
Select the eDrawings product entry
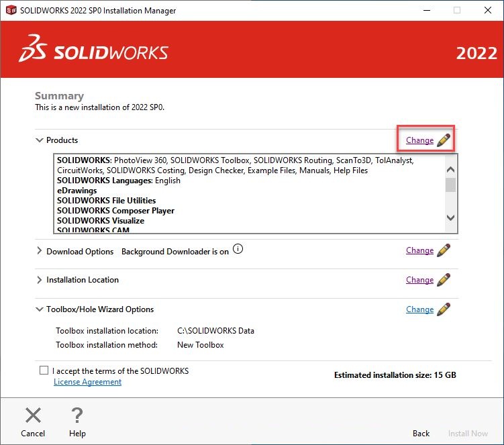click(x=77, y=191)
